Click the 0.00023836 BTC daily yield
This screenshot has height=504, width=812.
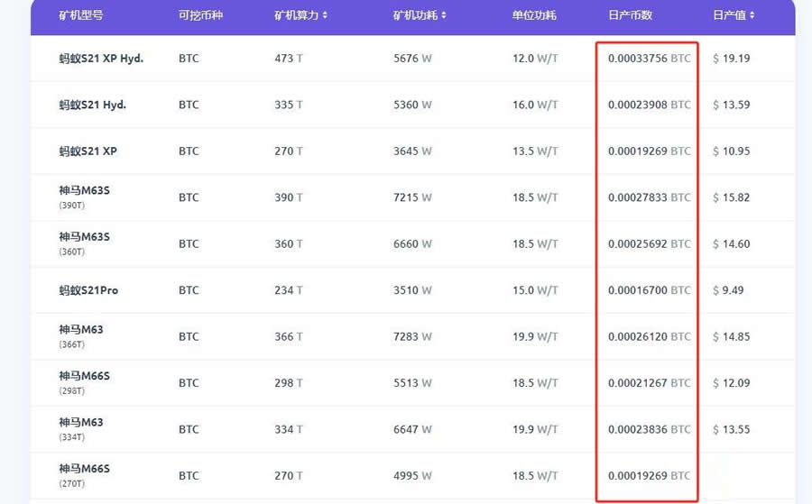tap(650, 429)
